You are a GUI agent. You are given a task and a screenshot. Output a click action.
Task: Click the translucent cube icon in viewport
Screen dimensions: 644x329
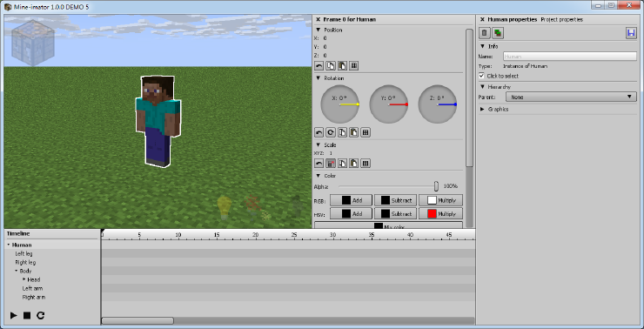33,43
